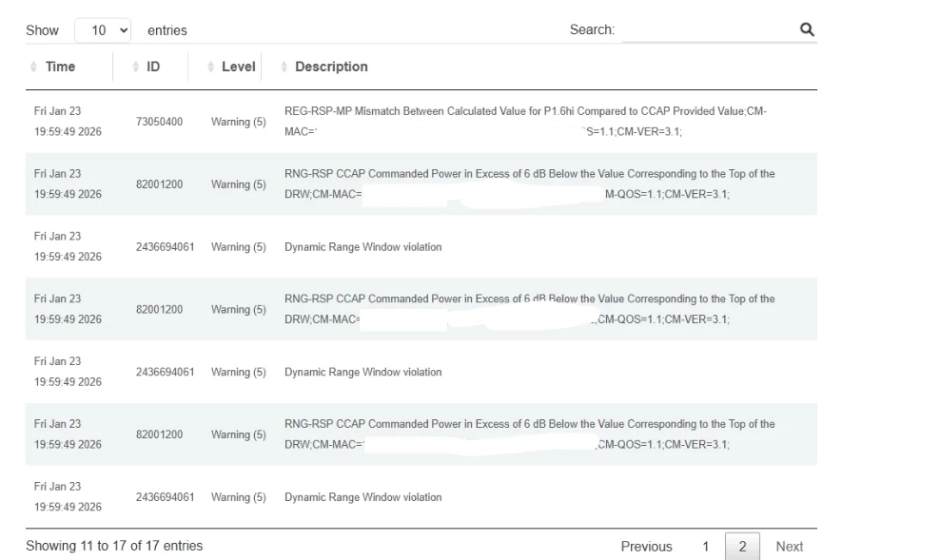940x560 pixels.
Task: Go to the Previous page
Action: [x=646, y=547]
